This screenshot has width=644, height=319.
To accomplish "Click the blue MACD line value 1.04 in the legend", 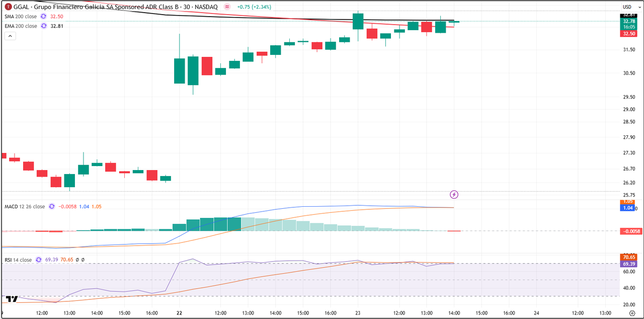I will coord(84,207).
